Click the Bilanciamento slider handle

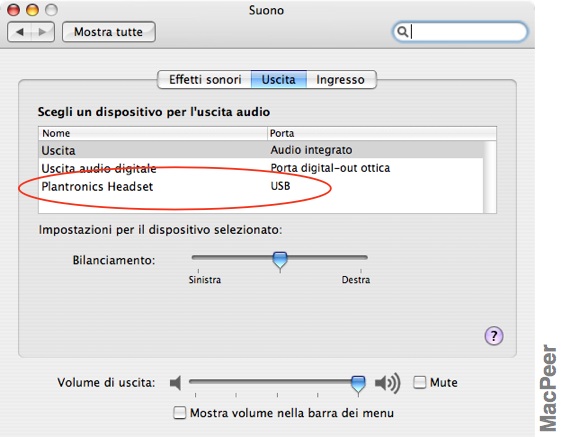pos(280,260)
